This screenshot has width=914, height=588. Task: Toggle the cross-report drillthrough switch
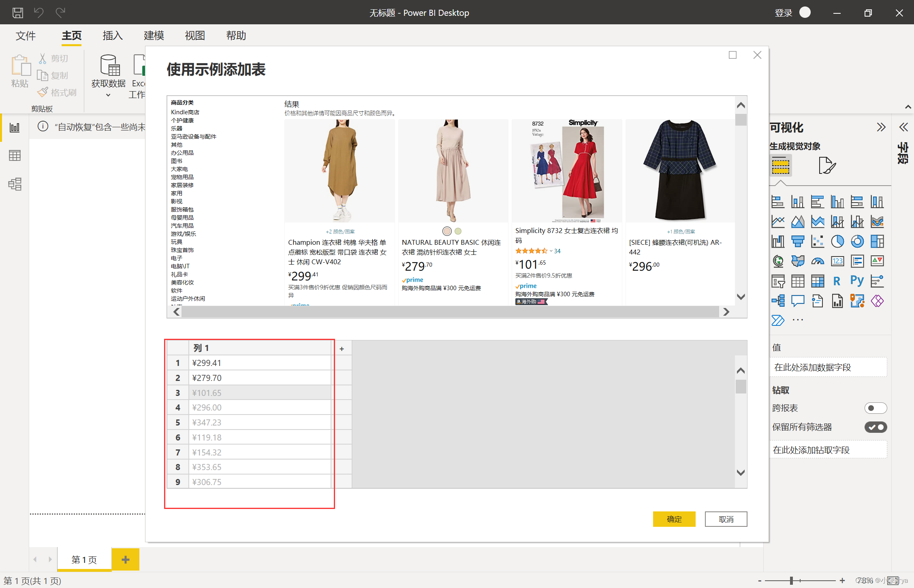click(876, 408)
